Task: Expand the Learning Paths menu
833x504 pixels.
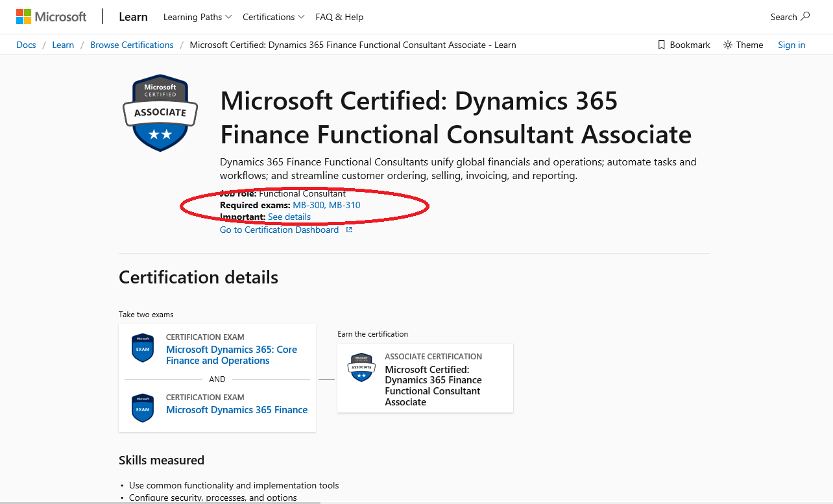Action: coord(197,17)
